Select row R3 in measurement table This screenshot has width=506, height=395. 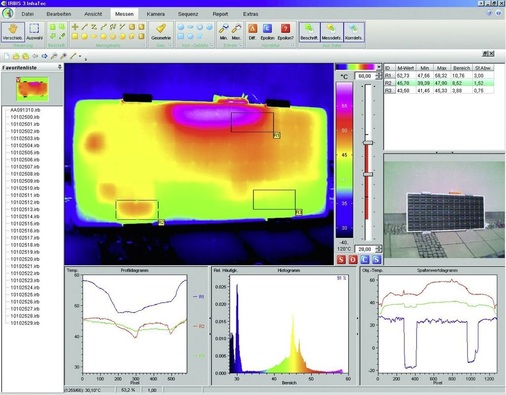[439, 90]
